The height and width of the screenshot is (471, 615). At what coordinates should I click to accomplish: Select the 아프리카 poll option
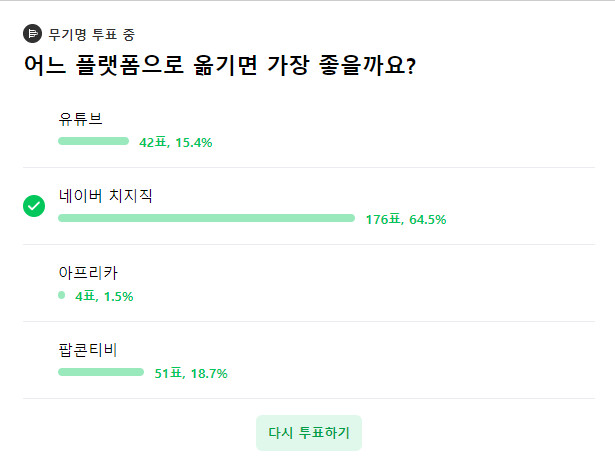click(x=309, y=283)
